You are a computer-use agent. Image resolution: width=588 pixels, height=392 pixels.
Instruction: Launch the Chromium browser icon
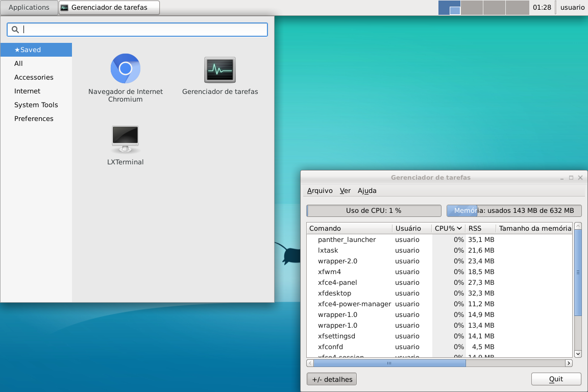(x=125, y=68)
